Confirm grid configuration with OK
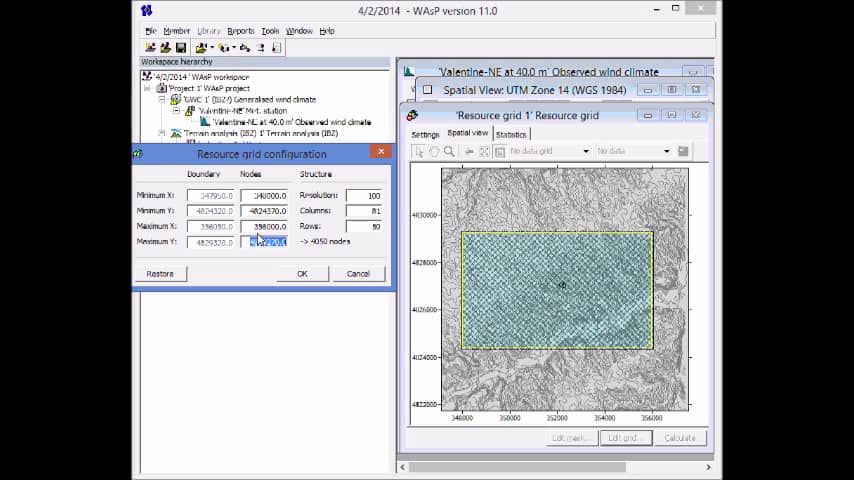 pyautogui.click(x=302, y=274)
